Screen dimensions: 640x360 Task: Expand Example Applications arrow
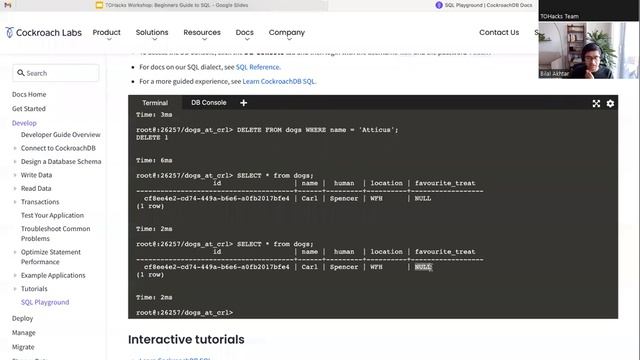tap(15, 276)
